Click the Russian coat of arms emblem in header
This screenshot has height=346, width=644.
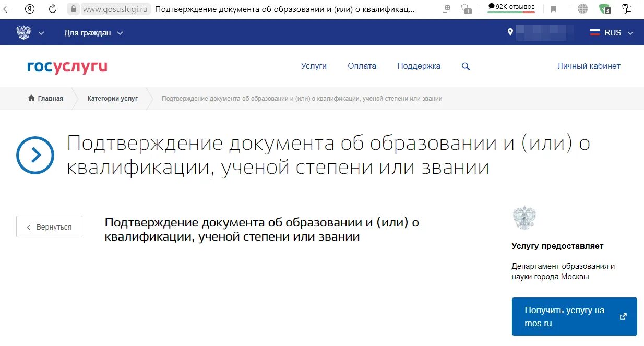[23, 32]
